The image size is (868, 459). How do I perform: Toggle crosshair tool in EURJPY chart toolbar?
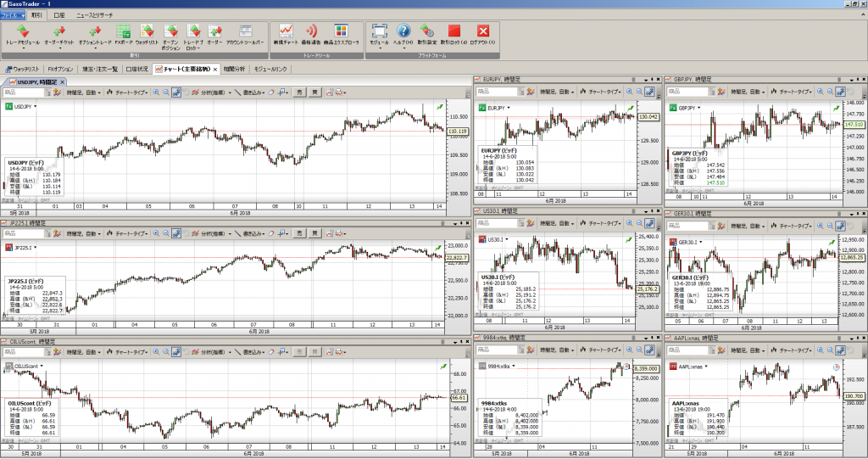[x=649, y=91]
